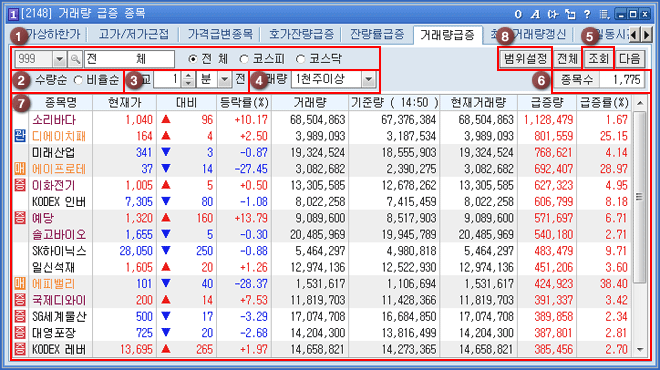This screenshot has height=370, width=660.
Task: Open the 999 code dropdown arrow
Action: pos(59,59)
